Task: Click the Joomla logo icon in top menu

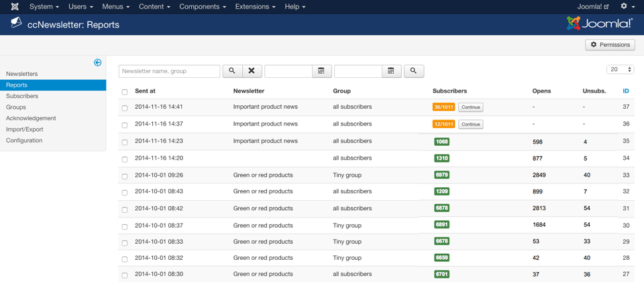Action: point(15,7)
